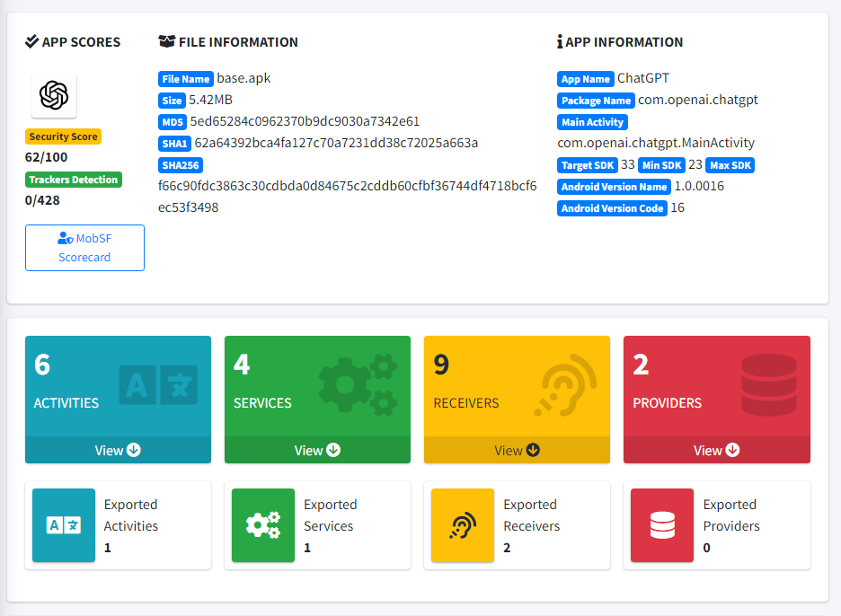Click the MD5 label badge
The width and height of the screenshot is (841, 616).
[173, 122]
